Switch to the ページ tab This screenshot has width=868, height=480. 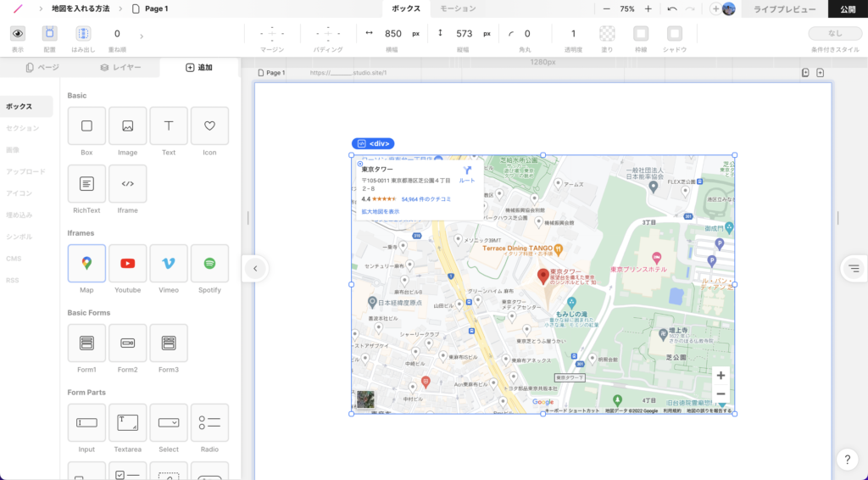click(42, 68)
